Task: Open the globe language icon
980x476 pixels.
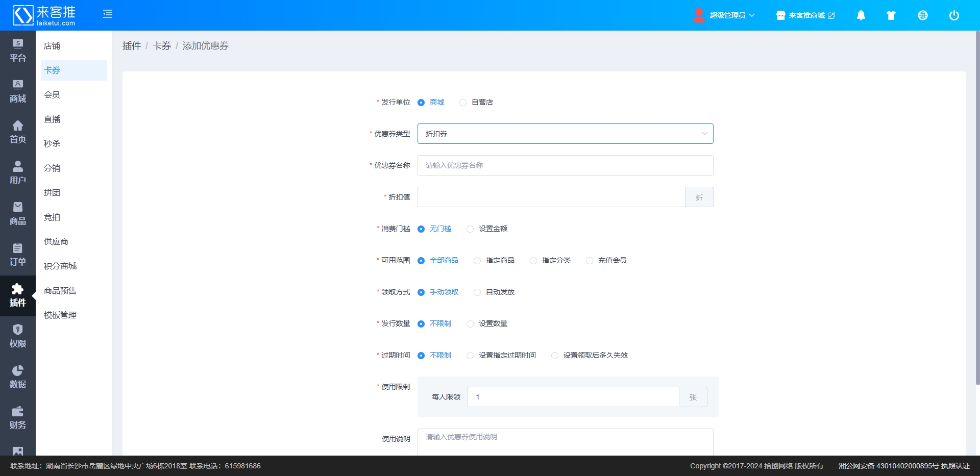Action: 922,15
